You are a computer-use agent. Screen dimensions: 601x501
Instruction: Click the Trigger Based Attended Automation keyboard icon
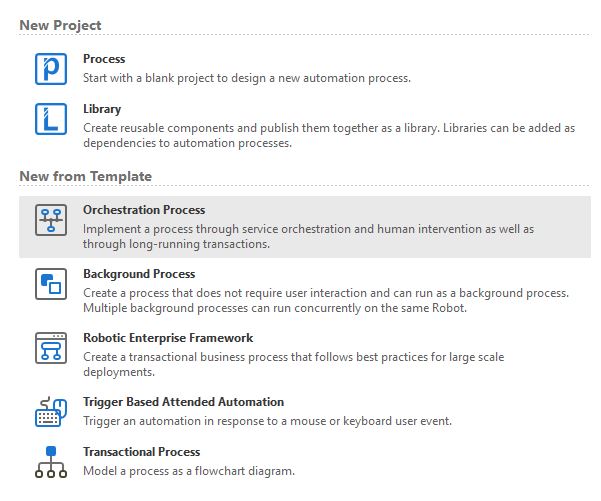(51, 412)
